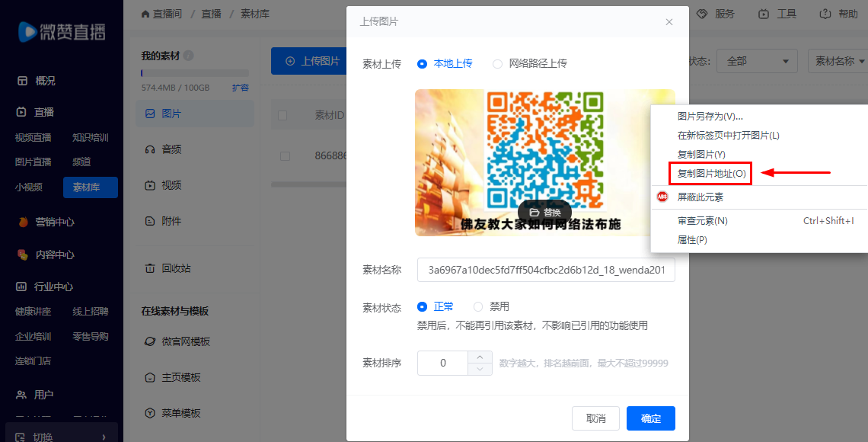Select 禁用 material status
Screen dimensions: 868x442
pos(492,306)
